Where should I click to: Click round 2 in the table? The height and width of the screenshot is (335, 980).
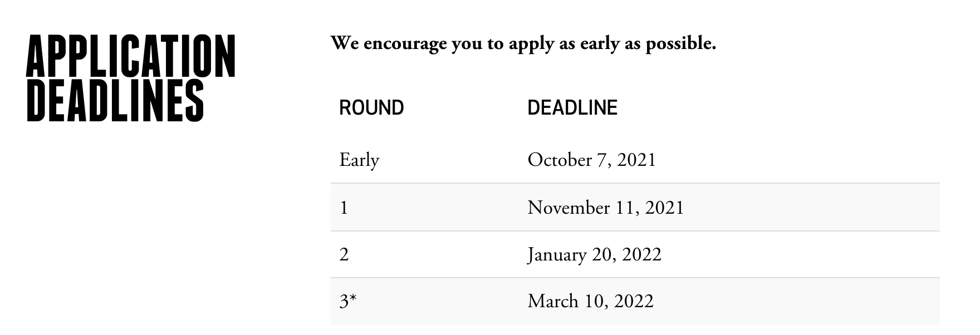344,255
